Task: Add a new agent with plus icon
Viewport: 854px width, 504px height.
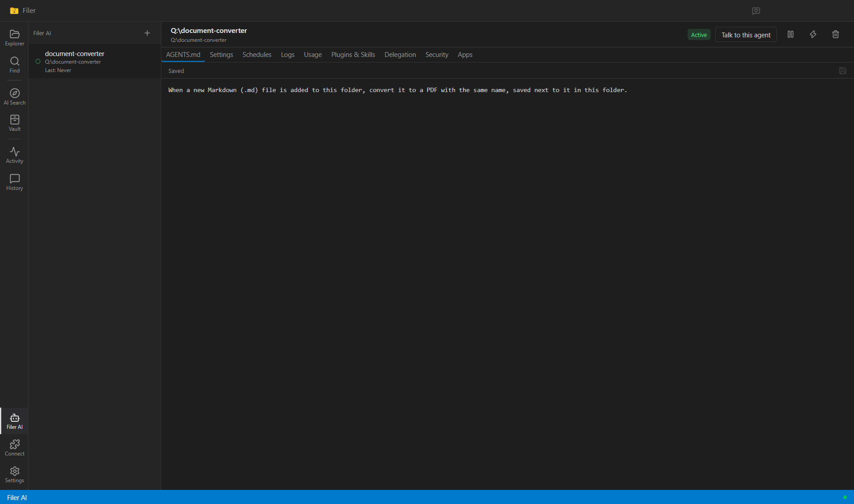Action: (147, 33)
